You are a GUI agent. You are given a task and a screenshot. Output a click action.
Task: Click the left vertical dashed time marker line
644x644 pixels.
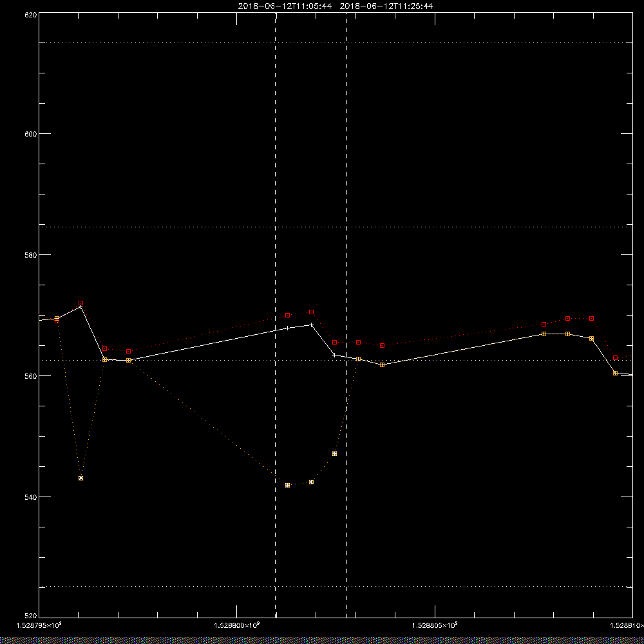point(275,315)
